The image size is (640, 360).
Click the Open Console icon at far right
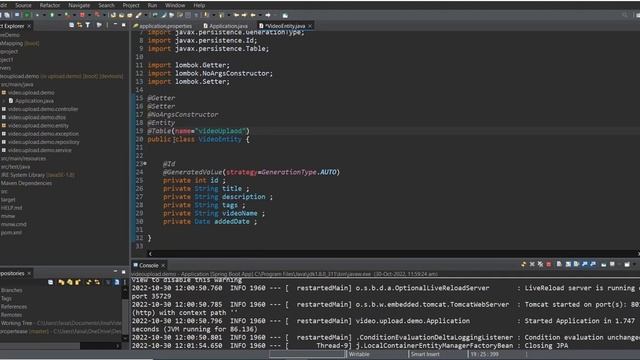pyautogui.click(x=627, y=264)
